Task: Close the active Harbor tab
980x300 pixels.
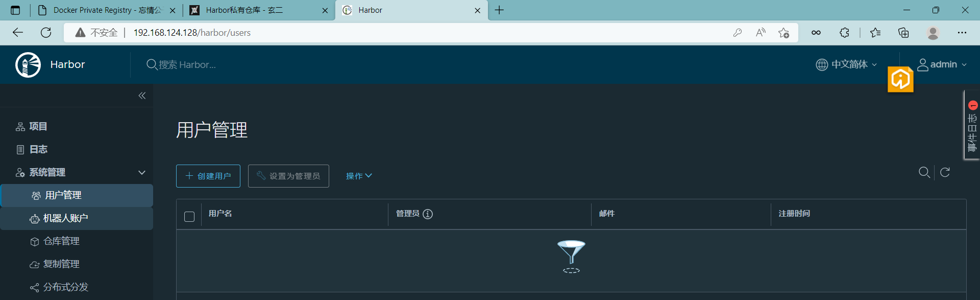Action: [x=477, y=10]
